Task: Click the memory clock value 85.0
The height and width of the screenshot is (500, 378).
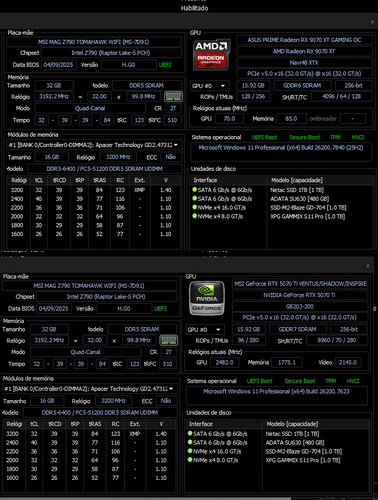Action: pos(291,119)
